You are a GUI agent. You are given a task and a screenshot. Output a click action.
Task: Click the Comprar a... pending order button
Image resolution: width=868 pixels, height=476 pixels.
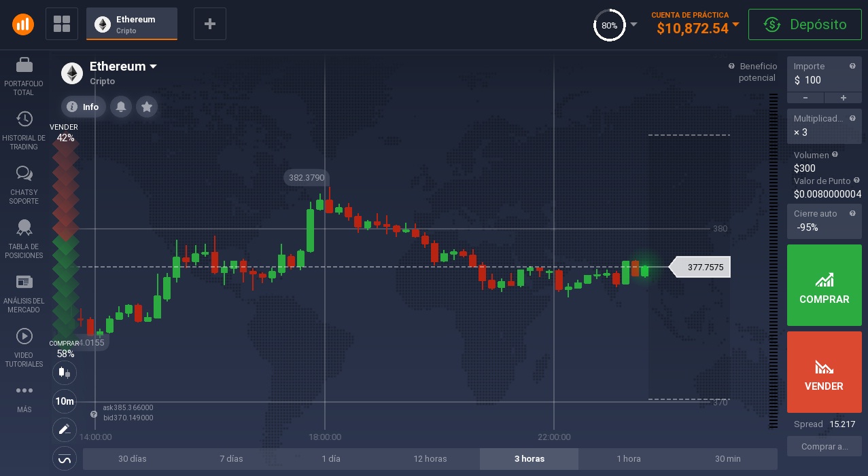[x=824, y=447]
